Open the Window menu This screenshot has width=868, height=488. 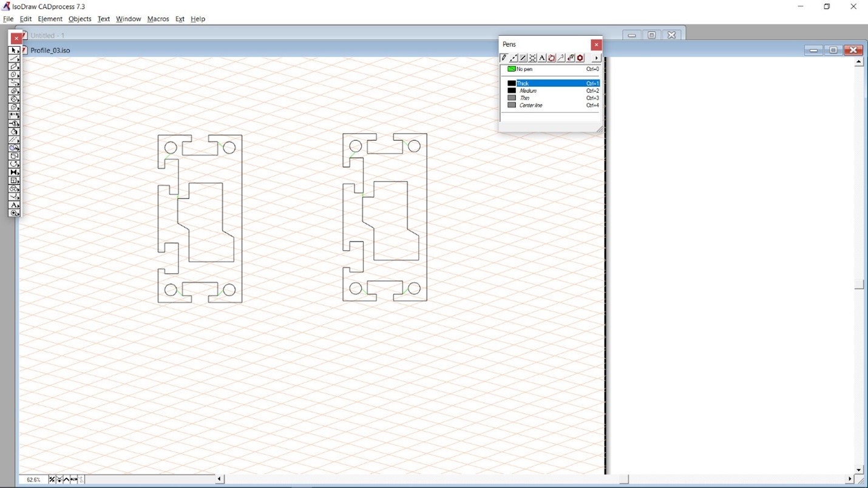pos(128,19)
